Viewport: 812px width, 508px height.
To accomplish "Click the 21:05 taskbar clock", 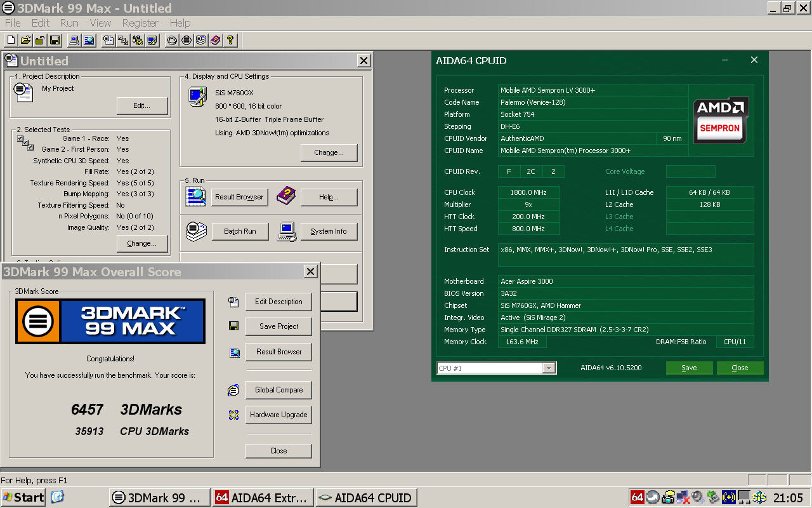I will point(788,498).
